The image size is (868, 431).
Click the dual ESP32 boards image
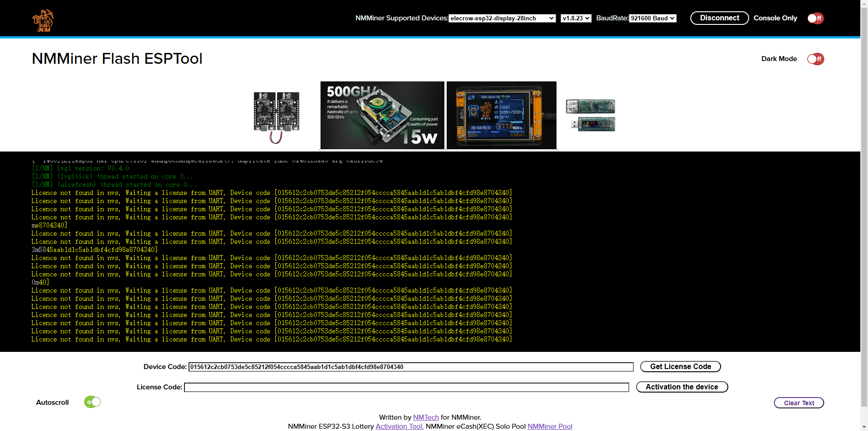coord(276,117)
